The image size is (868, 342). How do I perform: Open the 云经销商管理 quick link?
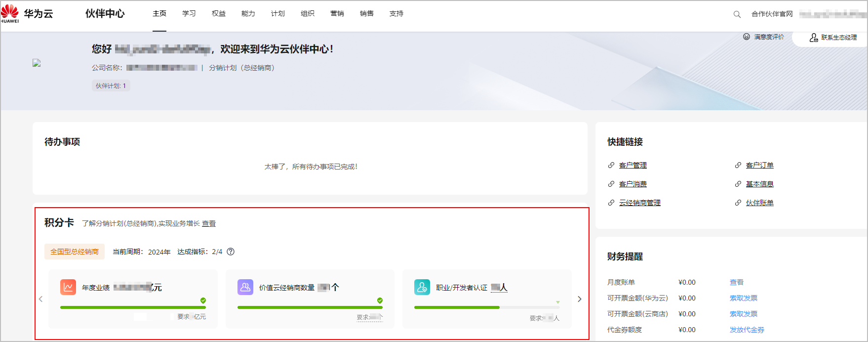pos(640,203)
